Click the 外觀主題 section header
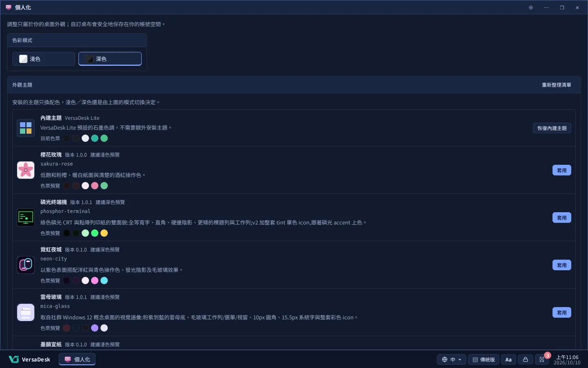This screenshot has height=368, width=588. coord(22,85)
